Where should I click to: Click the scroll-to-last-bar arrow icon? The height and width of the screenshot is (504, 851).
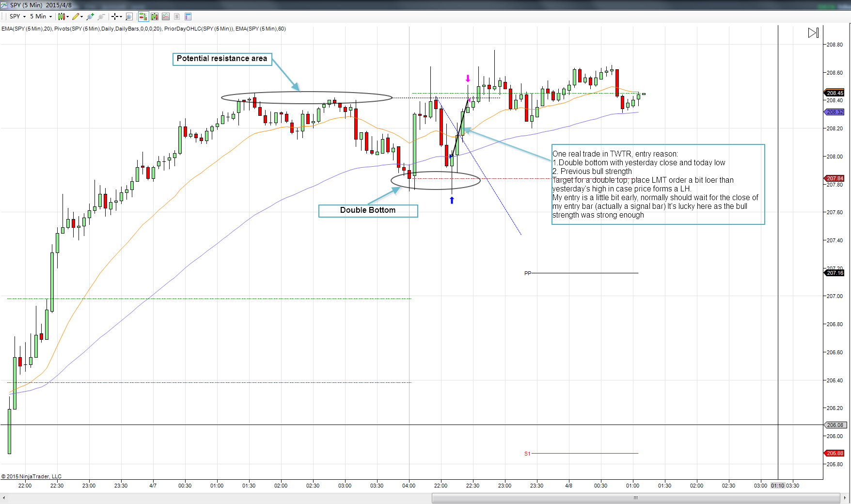point(813,33)
